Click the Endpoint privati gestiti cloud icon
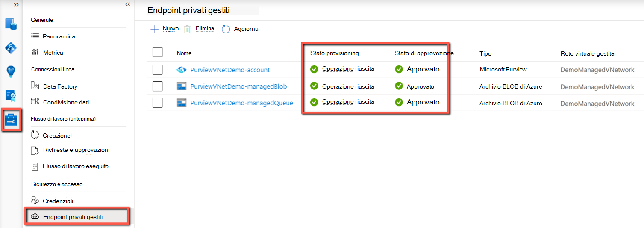644x228 pixels. (35, 217)
